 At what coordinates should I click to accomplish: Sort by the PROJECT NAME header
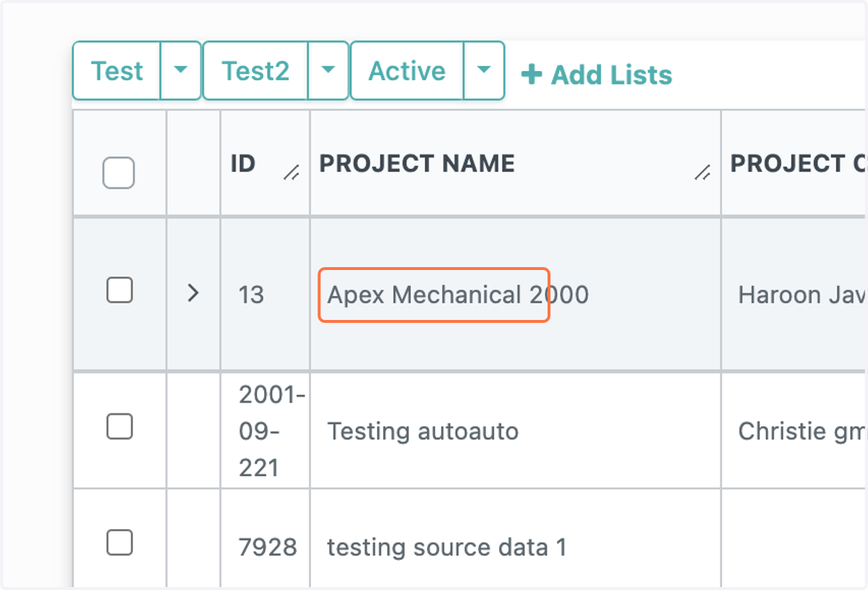417,164
